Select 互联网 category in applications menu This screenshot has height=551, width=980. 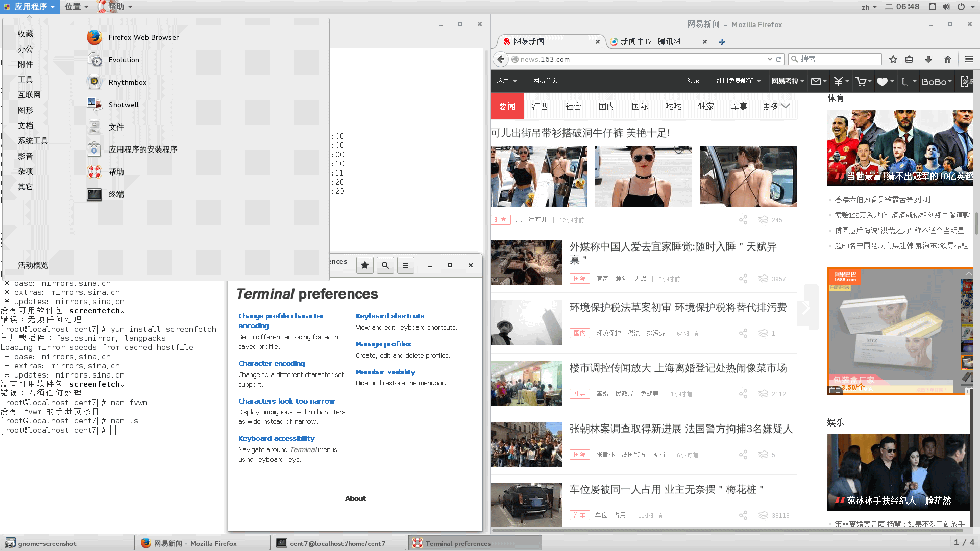click(x=29, y=95)
